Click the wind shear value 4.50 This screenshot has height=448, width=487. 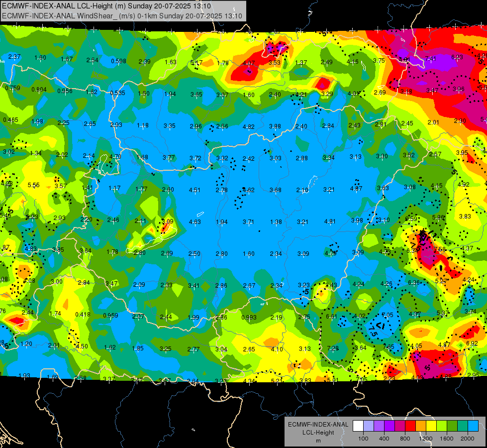click(82, 346)
